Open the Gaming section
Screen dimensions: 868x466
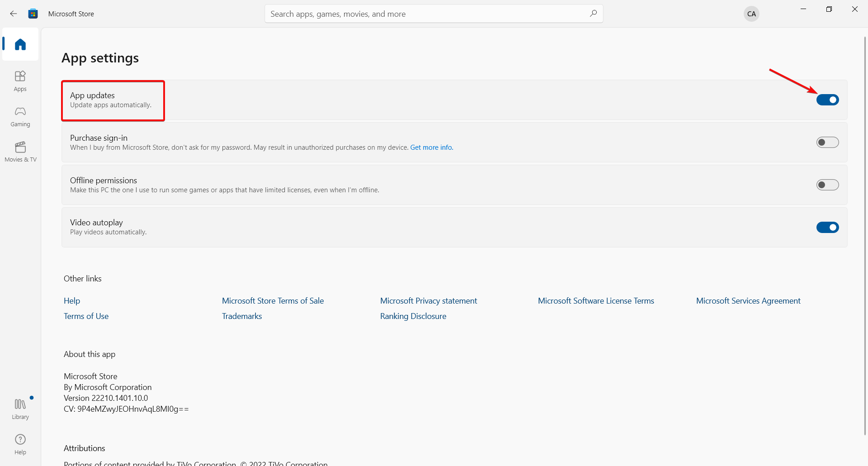(x=20, y=116)
